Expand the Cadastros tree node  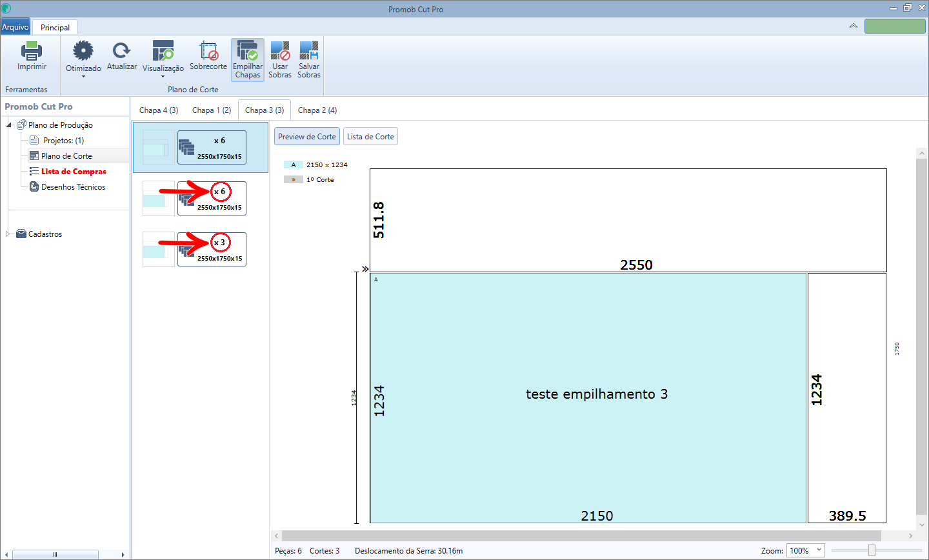pyautogui.click(x=9, y=234)
